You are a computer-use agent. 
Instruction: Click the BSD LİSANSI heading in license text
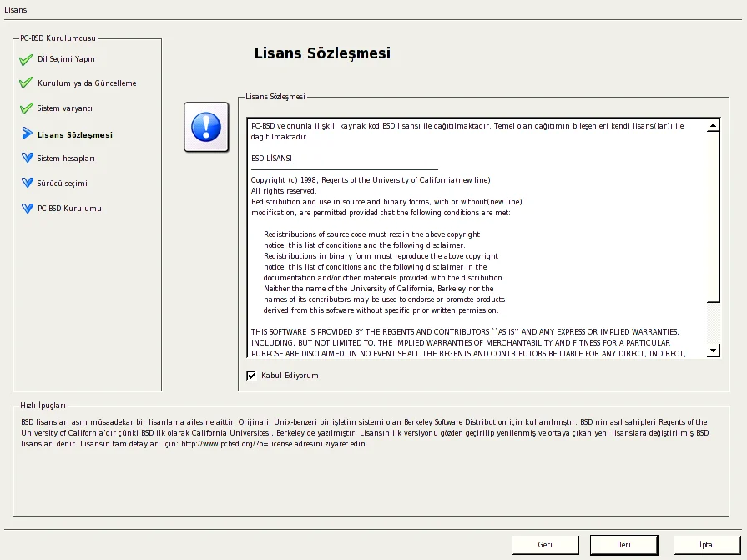pyautogui.click(x=271, y=158)
